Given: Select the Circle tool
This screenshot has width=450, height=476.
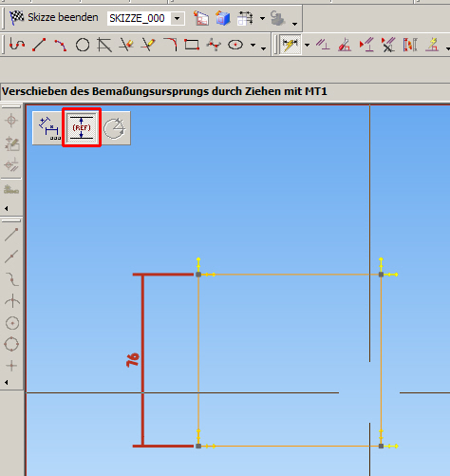Looking at the screenshot, I should pyautogui.click(x=83, y=45).
